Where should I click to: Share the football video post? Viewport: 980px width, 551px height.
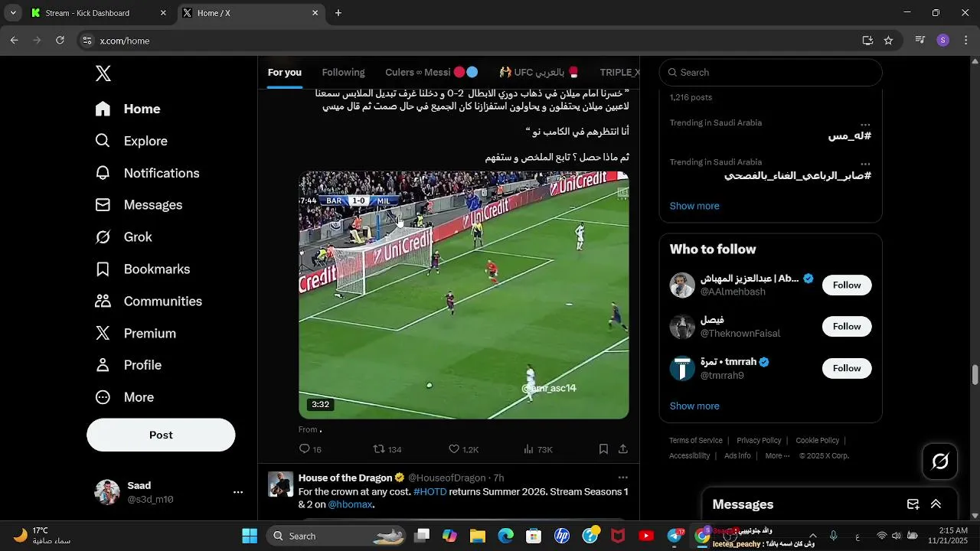(x=623, y=449)
